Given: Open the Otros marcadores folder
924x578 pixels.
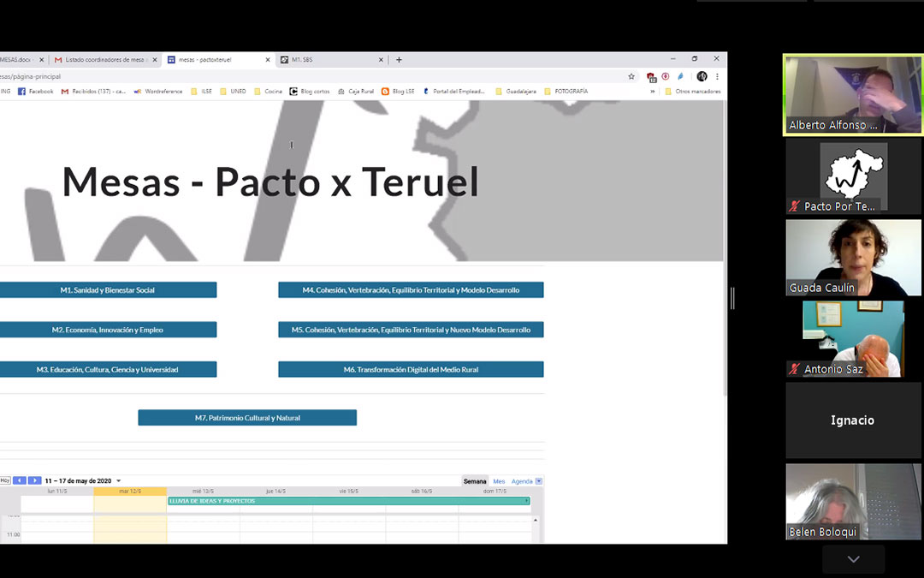Looking at the screenshot, I should [692, 92].
